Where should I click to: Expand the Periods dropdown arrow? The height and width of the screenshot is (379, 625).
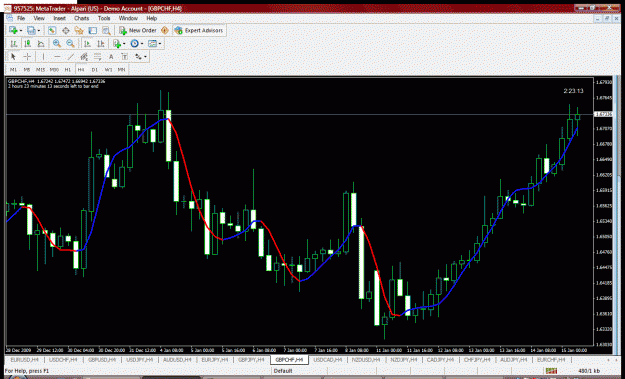point(142,44)
